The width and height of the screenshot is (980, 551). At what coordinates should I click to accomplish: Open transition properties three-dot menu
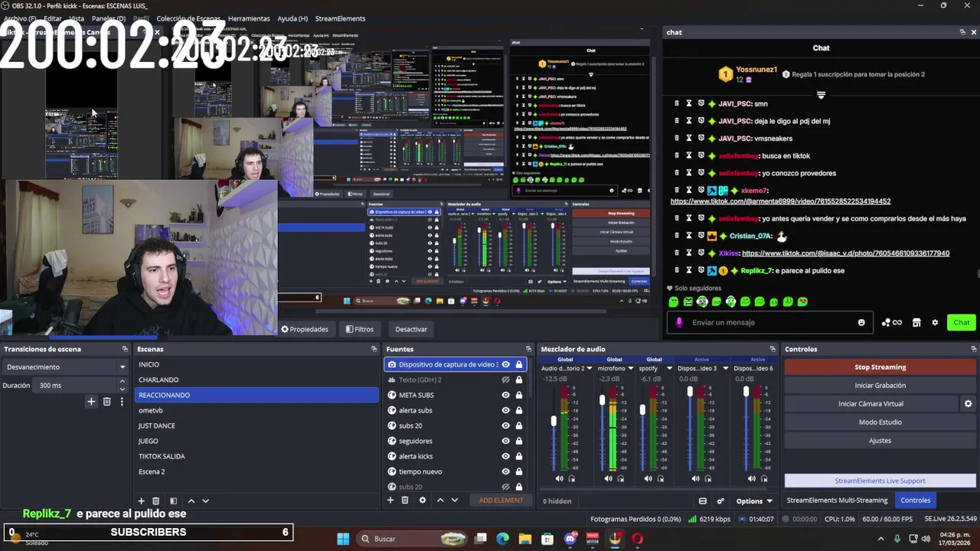pos(121,401)
